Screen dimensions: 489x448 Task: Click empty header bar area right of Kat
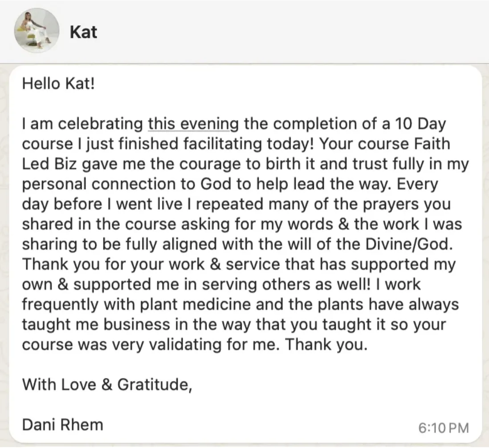(x=293, y=32)
